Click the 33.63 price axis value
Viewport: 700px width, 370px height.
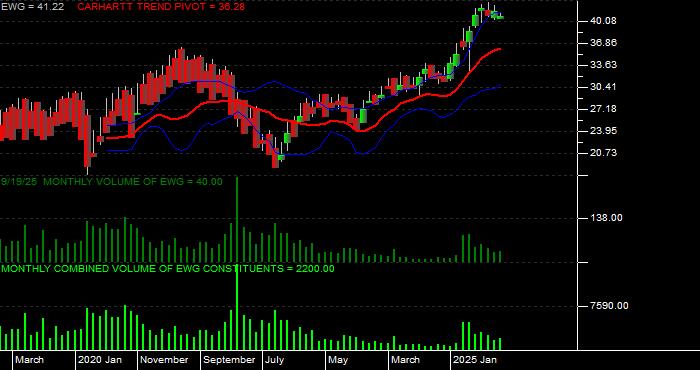[604, 65]
